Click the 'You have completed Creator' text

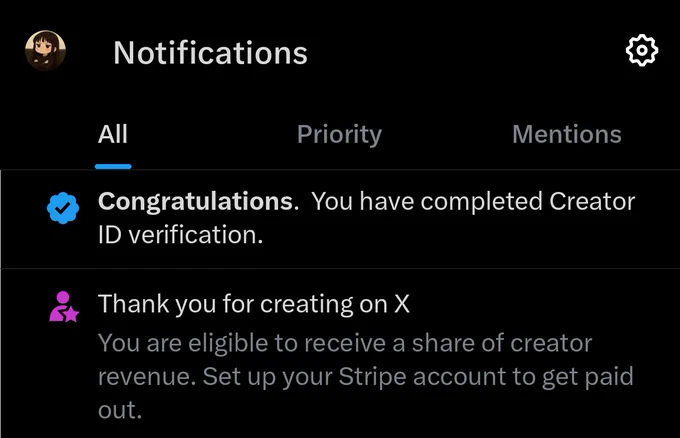(473, 202)
